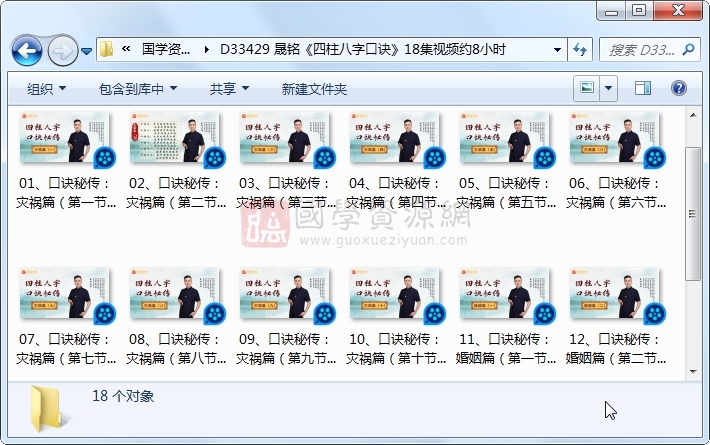Select video thumbnail 03 灾祸篇第三节
Viewport: 710px width, 445px height.
[287, 139]
